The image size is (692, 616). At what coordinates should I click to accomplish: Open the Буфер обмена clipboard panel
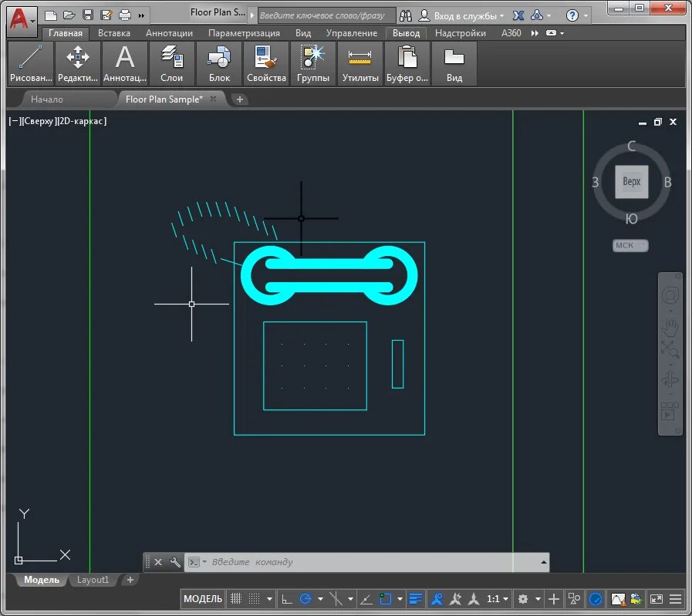(407, 63)
